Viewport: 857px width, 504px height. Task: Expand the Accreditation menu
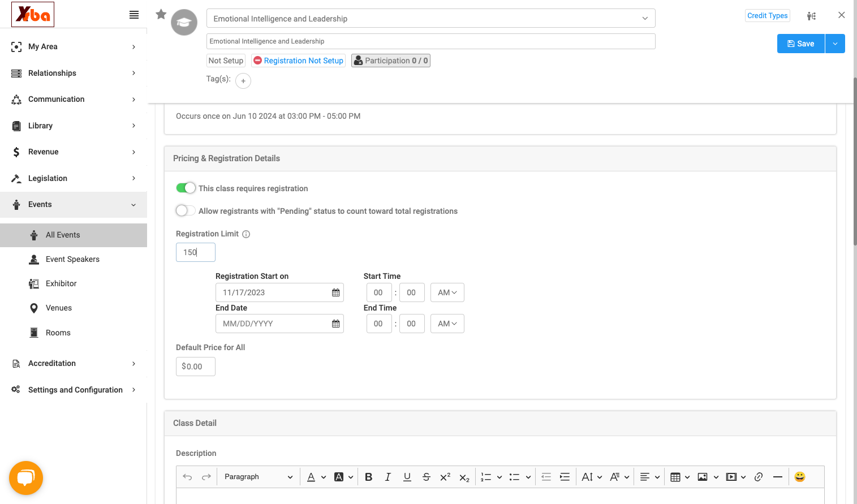[74, 363]
